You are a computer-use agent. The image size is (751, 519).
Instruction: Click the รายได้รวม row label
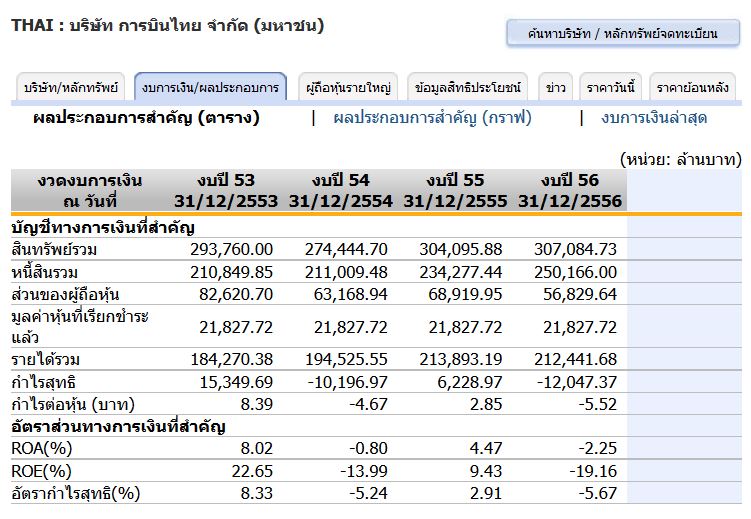click(46, 359)
